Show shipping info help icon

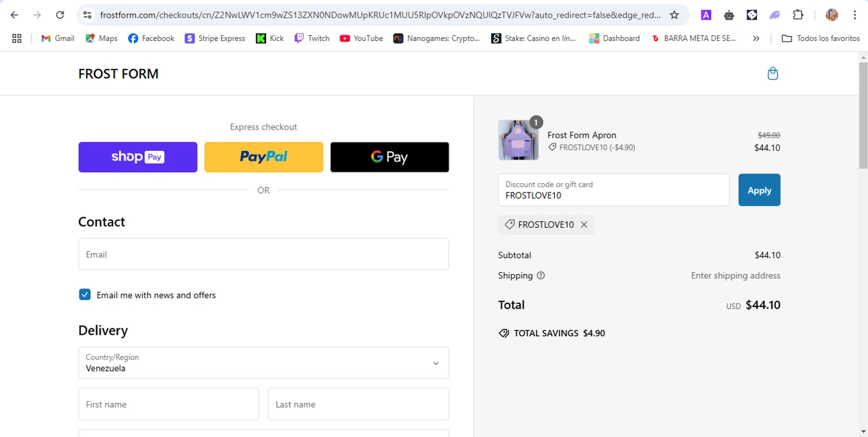tap(541, 276)
